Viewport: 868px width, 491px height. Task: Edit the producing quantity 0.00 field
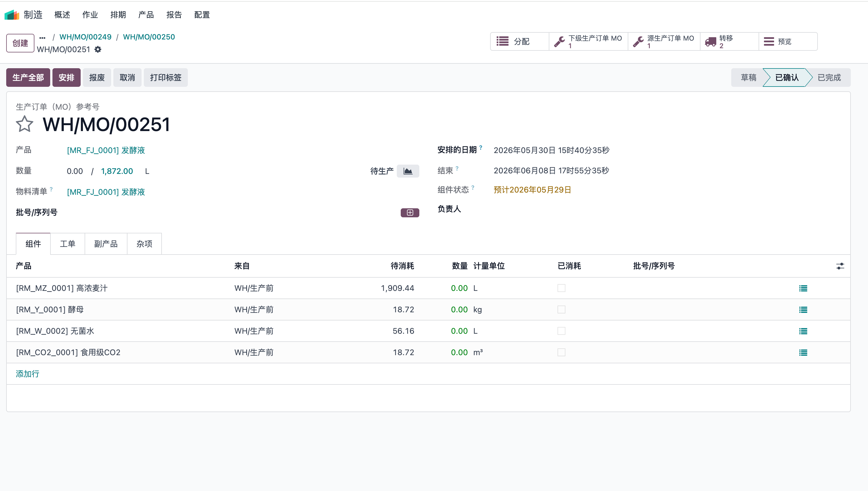[75, 171]
